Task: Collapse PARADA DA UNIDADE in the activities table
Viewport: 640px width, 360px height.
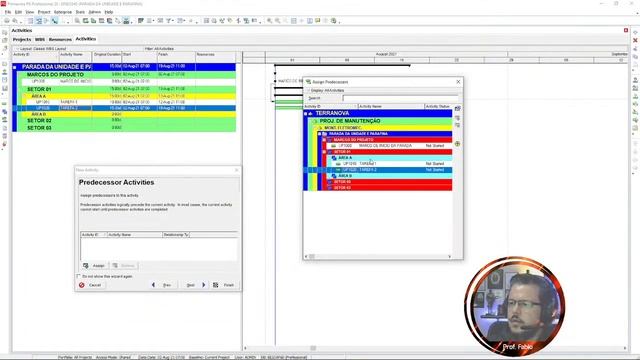Action: (x=15, y=67)
